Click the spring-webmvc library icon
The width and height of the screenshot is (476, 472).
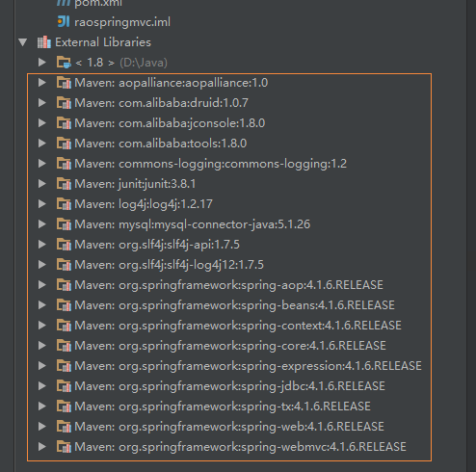click(64, 447)
